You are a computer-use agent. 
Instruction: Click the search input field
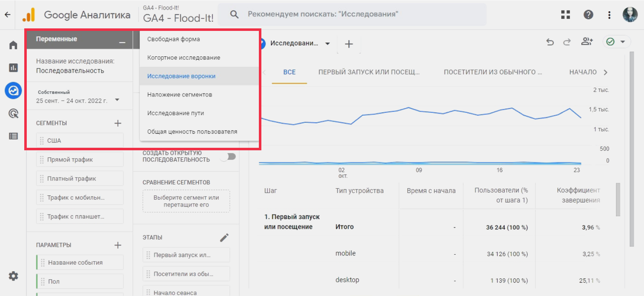click(352, 14)
